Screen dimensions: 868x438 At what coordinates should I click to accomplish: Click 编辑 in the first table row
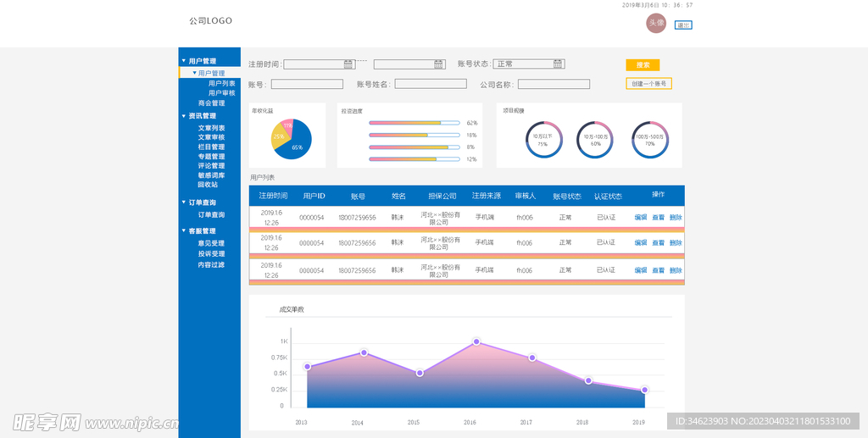tap(641, 218)
